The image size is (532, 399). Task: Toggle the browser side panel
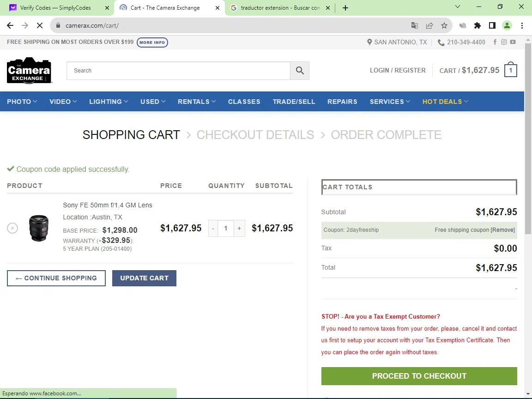pos(492,25)
